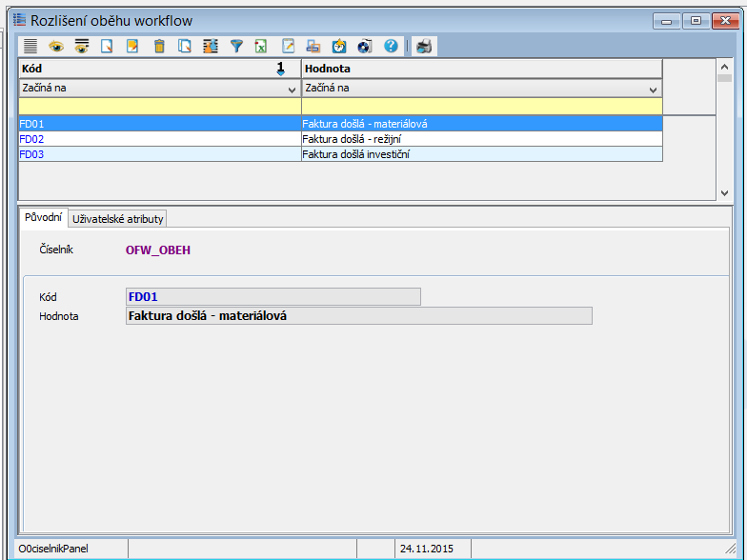Select the FD02 row in the table
747x560 pixels.
coord(159,139)
